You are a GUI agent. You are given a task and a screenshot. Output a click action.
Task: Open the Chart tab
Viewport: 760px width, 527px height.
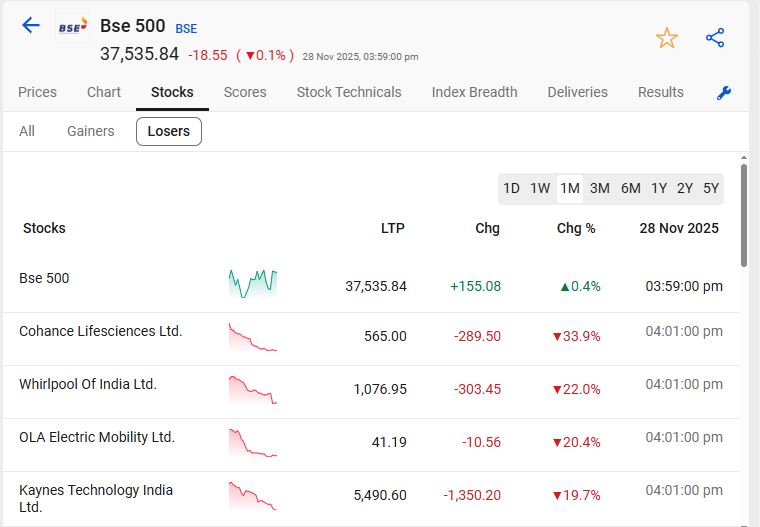click(104, 92)
